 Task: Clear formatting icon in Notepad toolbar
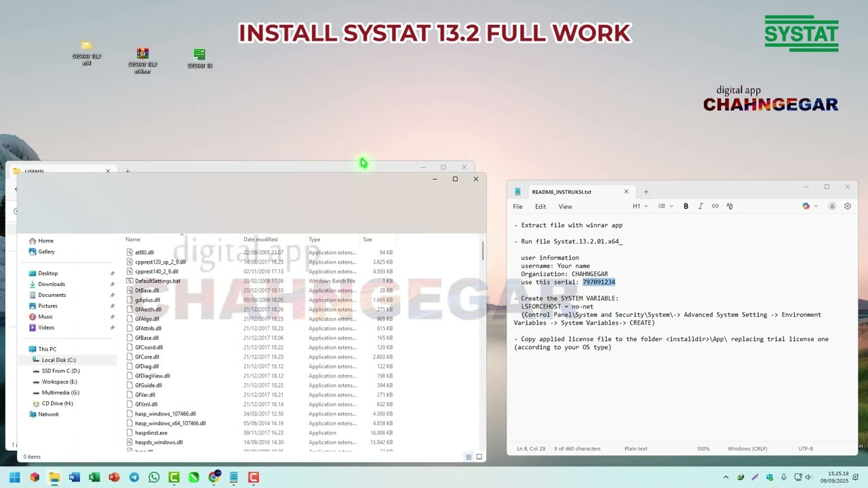click(730, 206)
